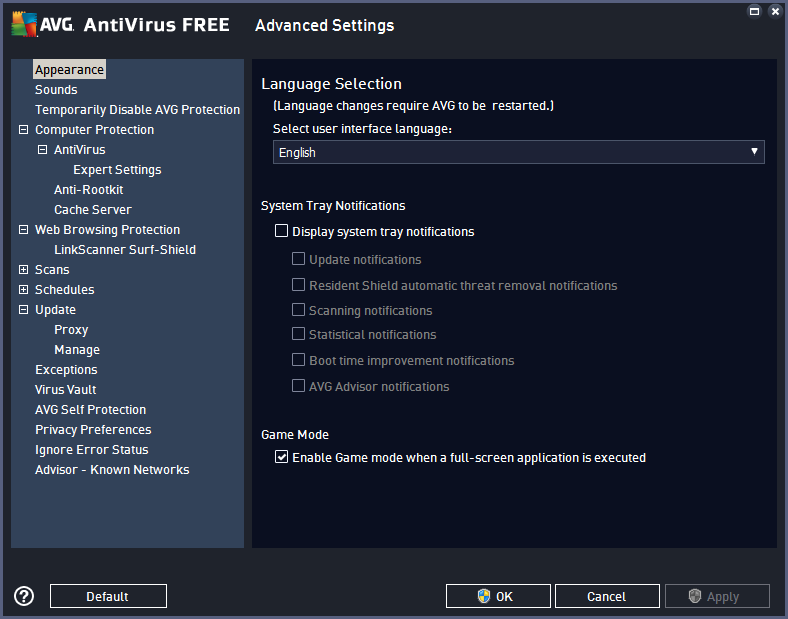788x619 pixels.
Task: Open the Anti-Rootkit settings
Action: point(88,190)
